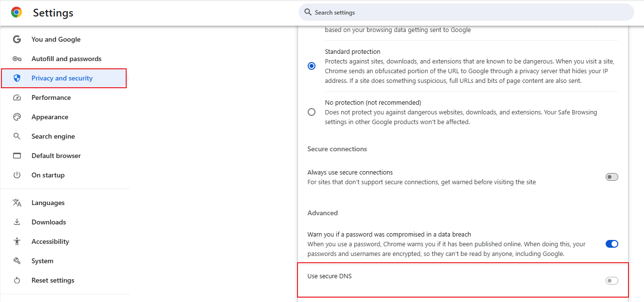The image size is (644, 302).
Task: Click the Chrome logo icon
Action: [x=17, y=13]
